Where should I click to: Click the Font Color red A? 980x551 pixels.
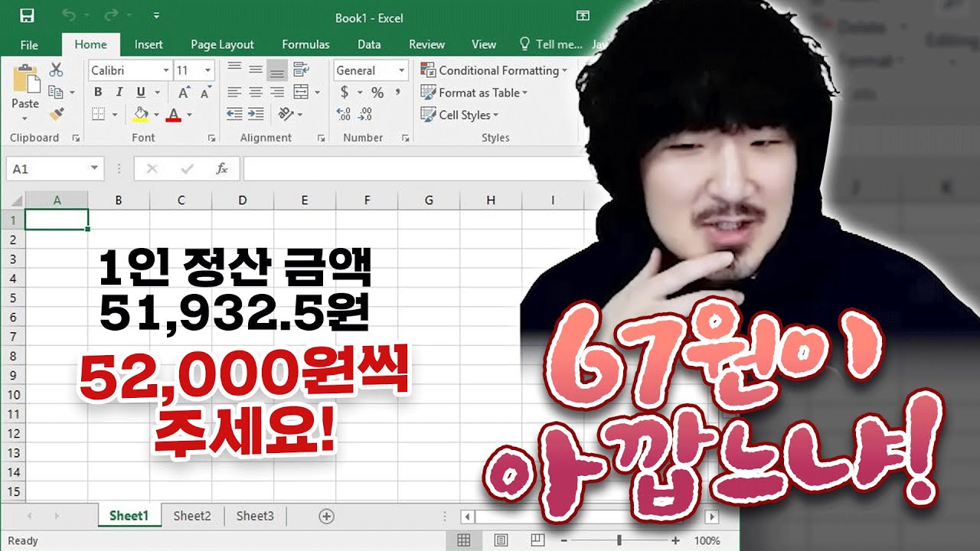click(173, 114)
